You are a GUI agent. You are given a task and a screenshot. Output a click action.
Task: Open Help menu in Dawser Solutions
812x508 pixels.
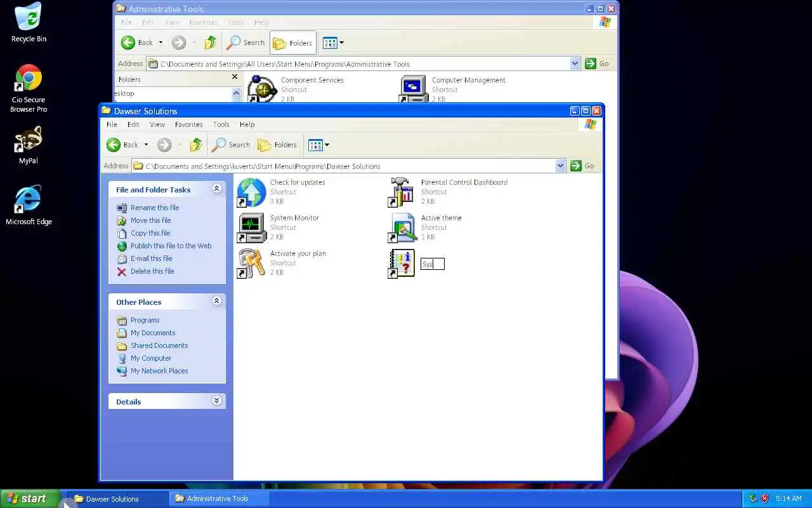pos(247,124)
